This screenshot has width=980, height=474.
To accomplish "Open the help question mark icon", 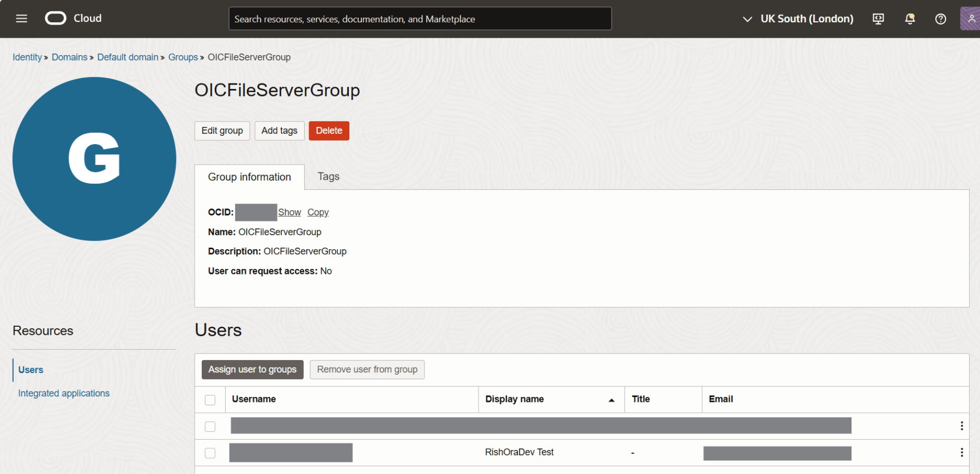I will pos(940,19).
